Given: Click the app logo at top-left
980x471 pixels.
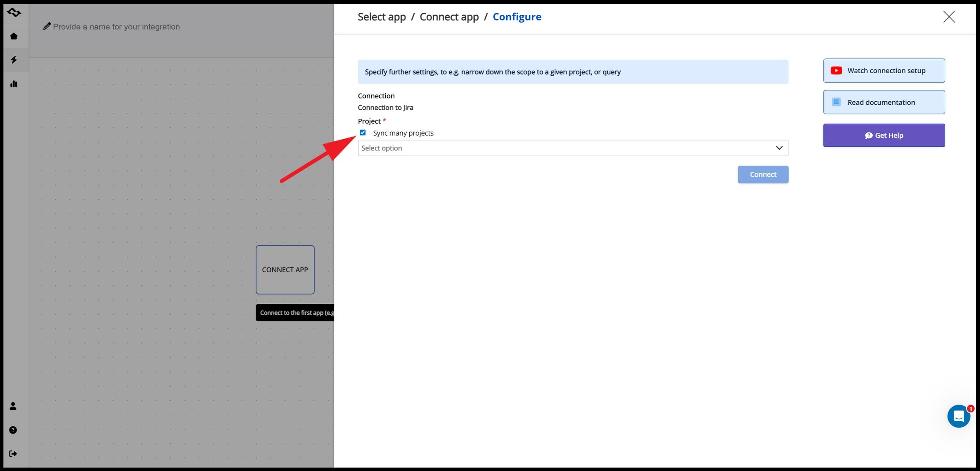Looking at the screenshot, I should (x=14, y=12).
